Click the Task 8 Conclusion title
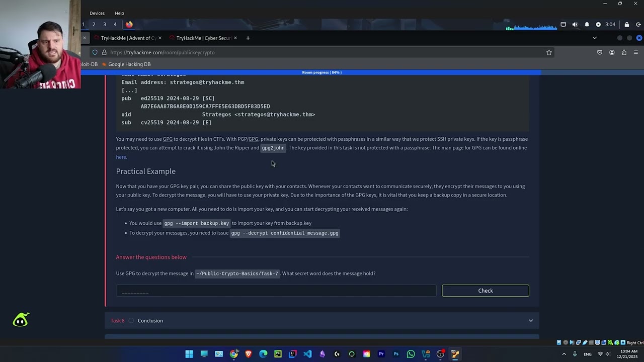644x362 pixels. [x=150, y=321]
